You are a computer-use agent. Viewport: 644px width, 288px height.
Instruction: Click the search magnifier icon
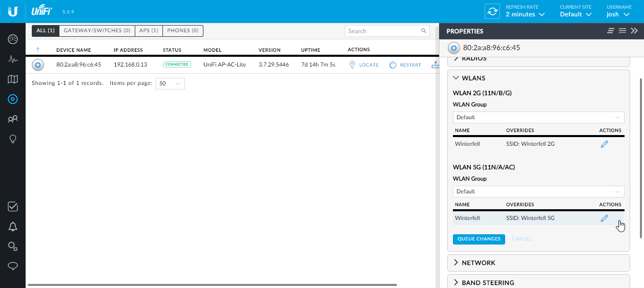pos(424,31)
